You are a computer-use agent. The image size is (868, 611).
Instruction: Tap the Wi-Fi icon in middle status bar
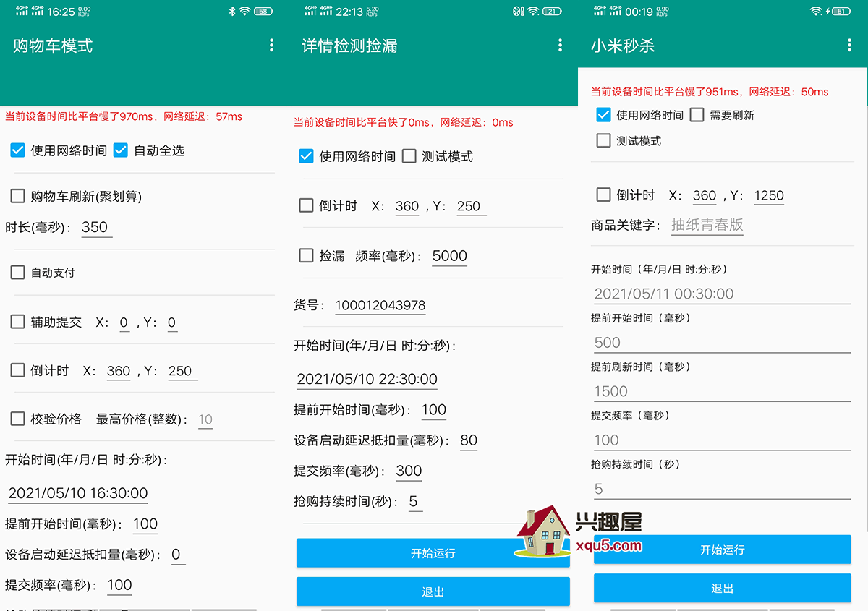pos(534,11)
